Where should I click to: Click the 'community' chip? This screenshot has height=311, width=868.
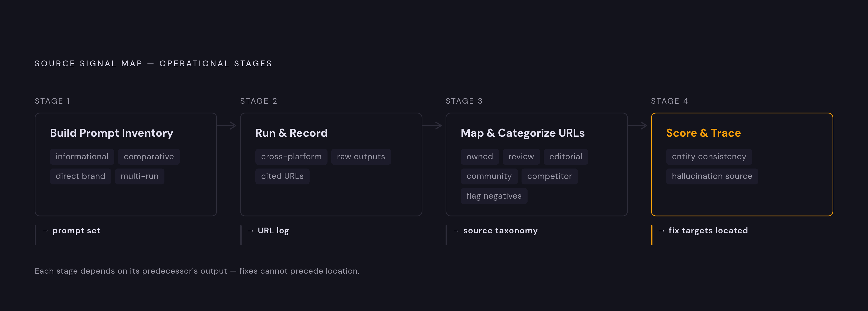489,176
